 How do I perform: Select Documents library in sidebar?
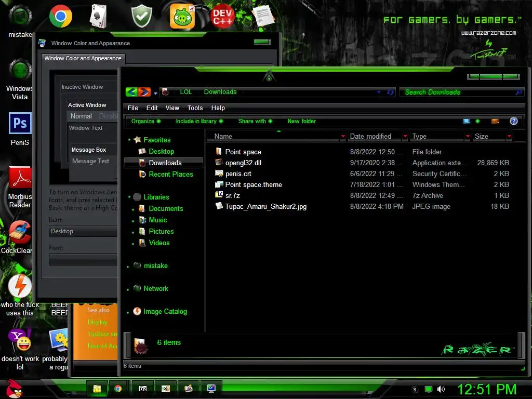pos(166,208)
